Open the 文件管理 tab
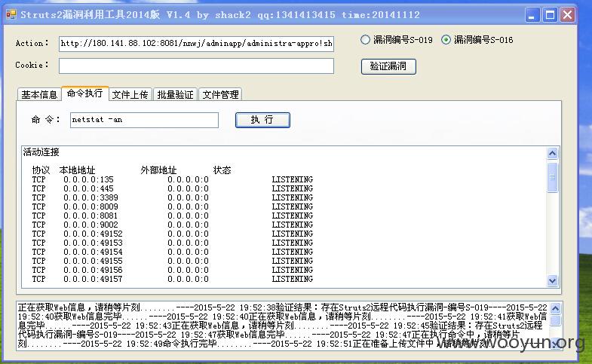Image resolution: width=592 pixels, height=364 pixels. 220,94
